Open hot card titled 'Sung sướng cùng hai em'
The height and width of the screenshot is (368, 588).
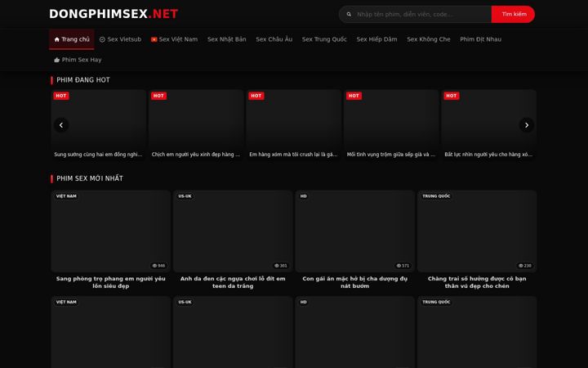pos(98,125)
